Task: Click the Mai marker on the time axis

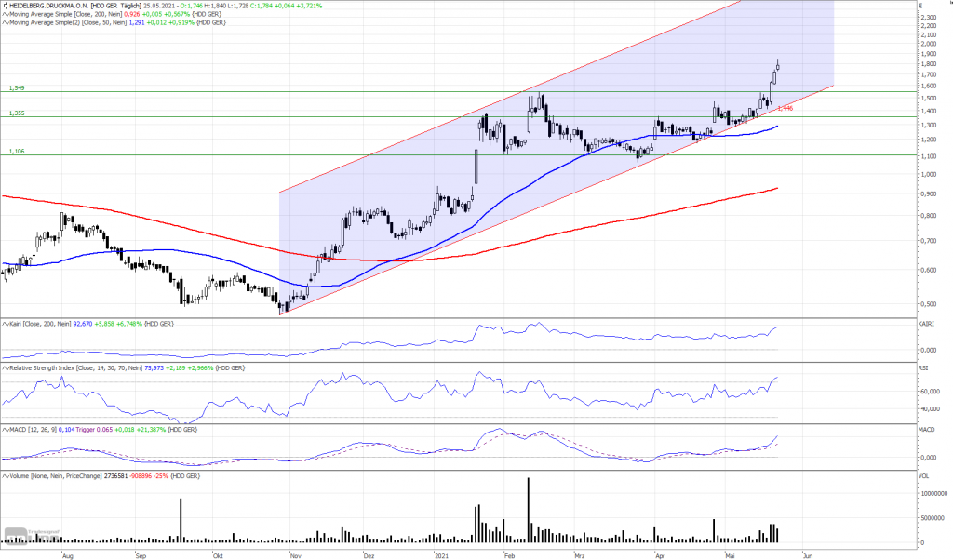Action: coord(731,555)
